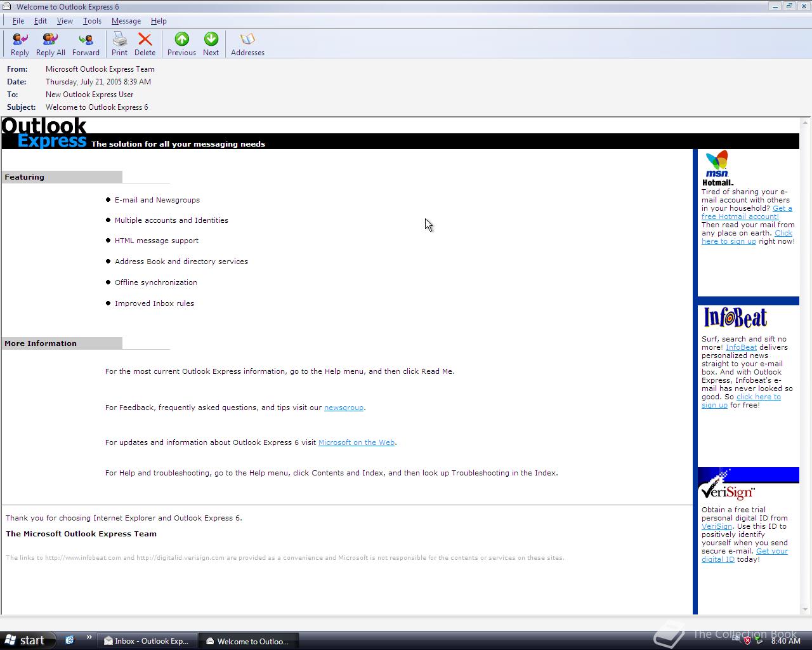Click the MSN Hotmail butterfly logo
Image resolution: width=812 pixels, height=650 pixels.
point(717,168)
